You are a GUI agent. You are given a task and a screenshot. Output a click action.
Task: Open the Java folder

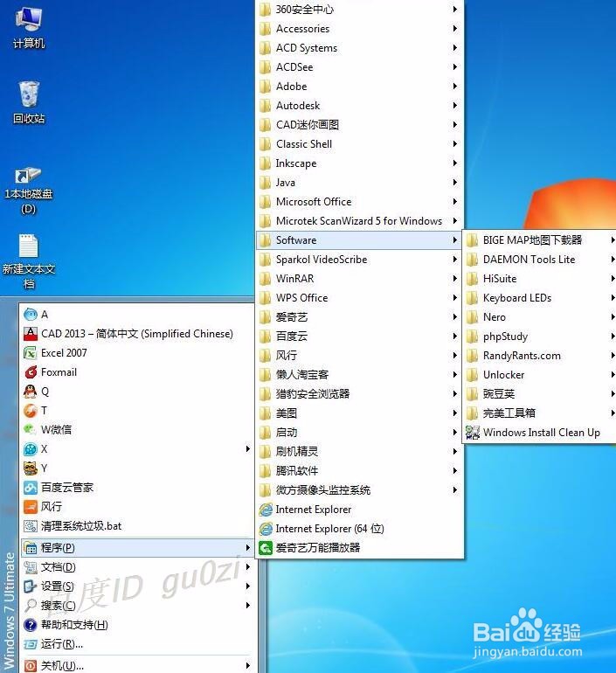(x=359, y=183)
